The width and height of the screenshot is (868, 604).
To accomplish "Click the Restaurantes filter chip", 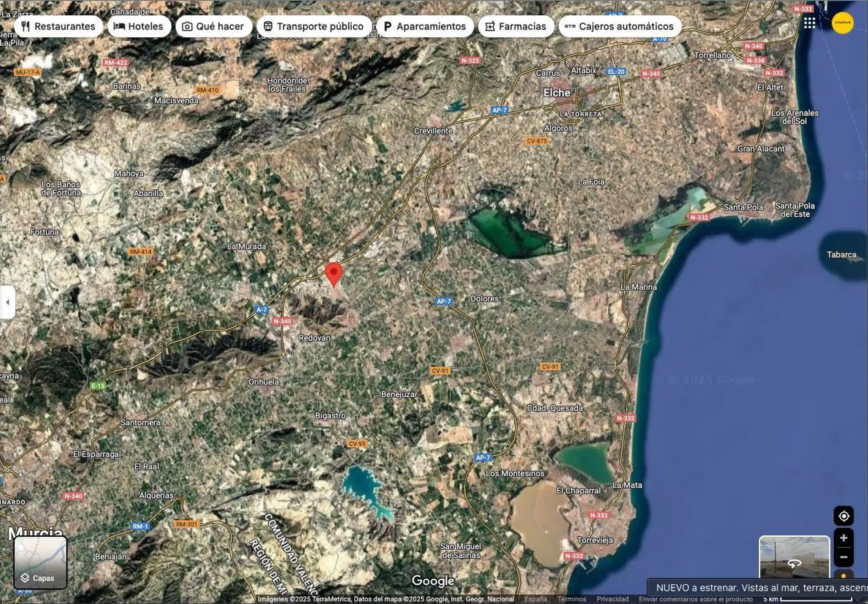I will [x=59, y=27].
